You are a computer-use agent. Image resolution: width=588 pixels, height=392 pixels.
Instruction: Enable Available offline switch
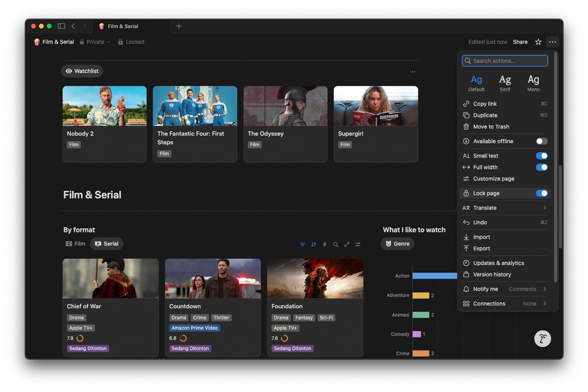click(542, 141)
